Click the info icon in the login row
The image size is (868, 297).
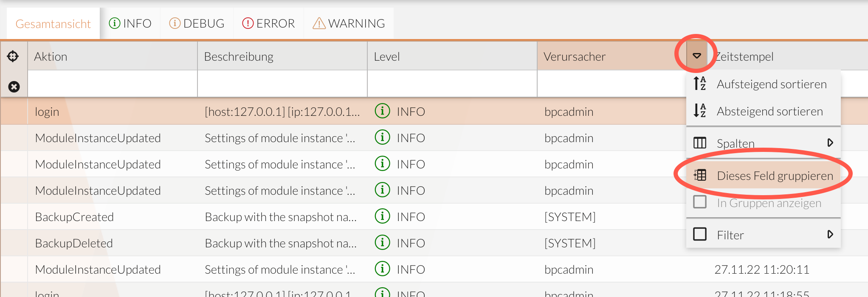click(382, 111)
